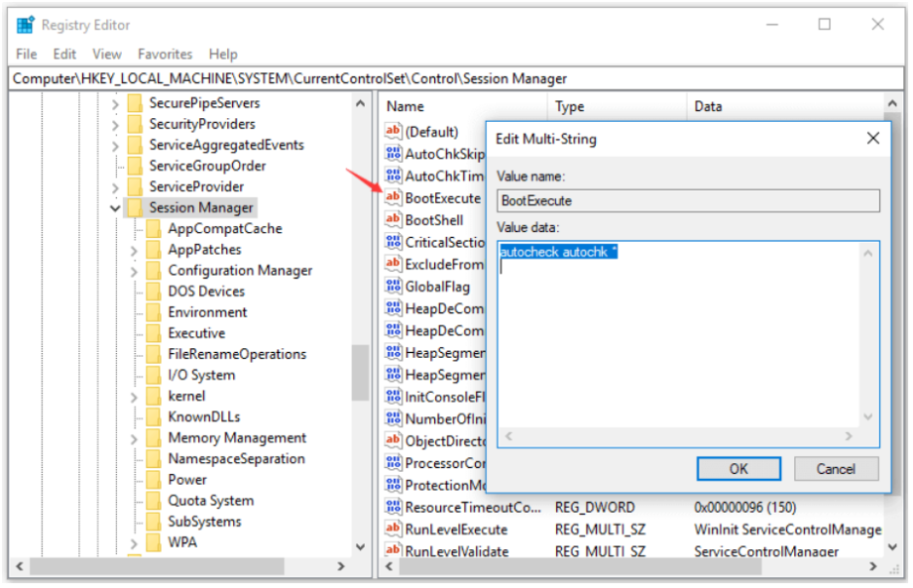This screenshot has width=913, height=588.
Task: Click the tree pane horizontal scrollbar thumb
Action: [x=157, y=567]
